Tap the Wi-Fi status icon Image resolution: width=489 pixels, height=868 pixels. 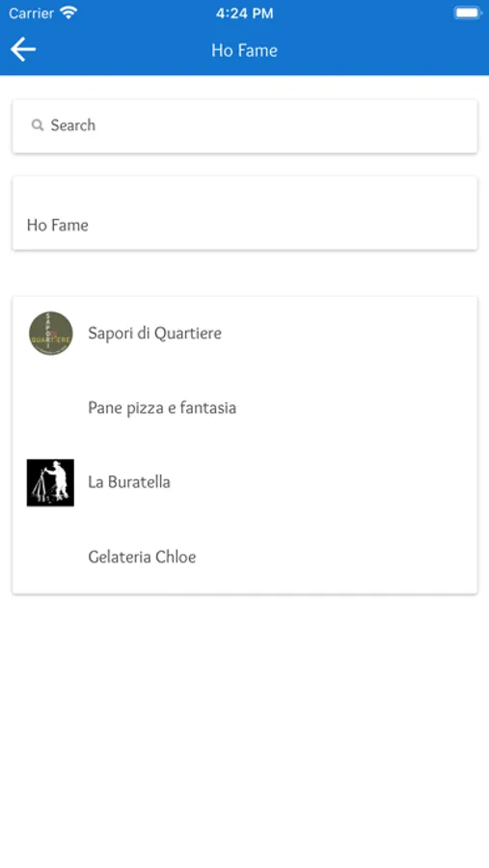pyautogui.click(x=68, y=13)
